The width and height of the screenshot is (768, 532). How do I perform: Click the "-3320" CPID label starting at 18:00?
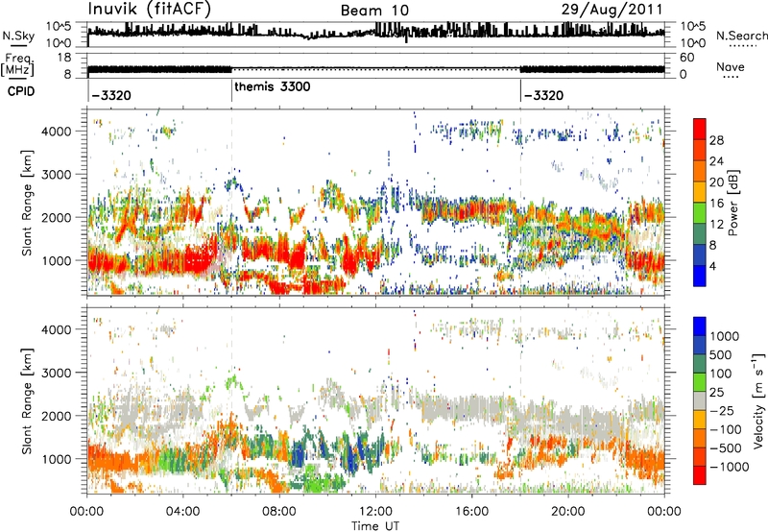[x=543, y=95]
